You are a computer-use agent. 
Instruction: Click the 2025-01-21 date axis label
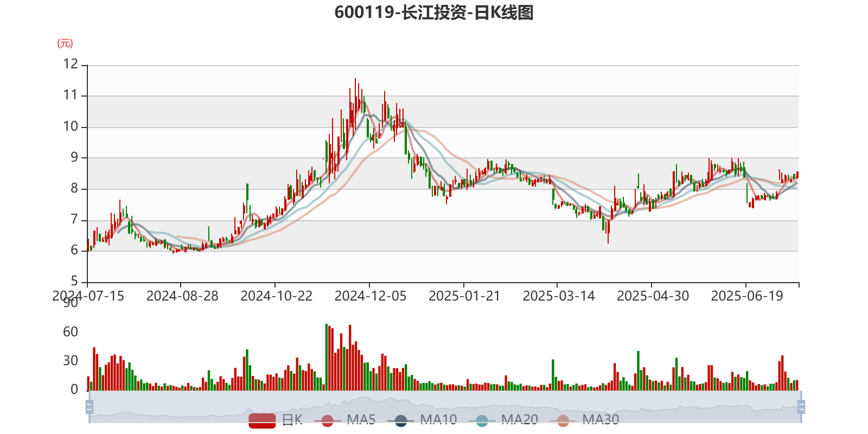(464, 296)
